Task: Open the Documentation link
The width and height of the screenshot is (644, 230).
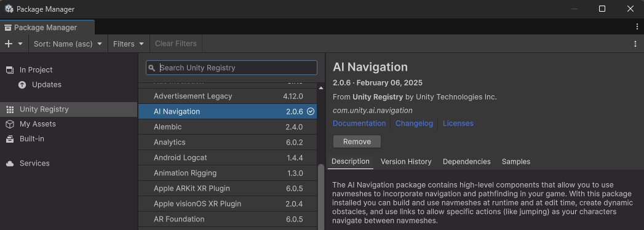Action: [x=359, y=123]
